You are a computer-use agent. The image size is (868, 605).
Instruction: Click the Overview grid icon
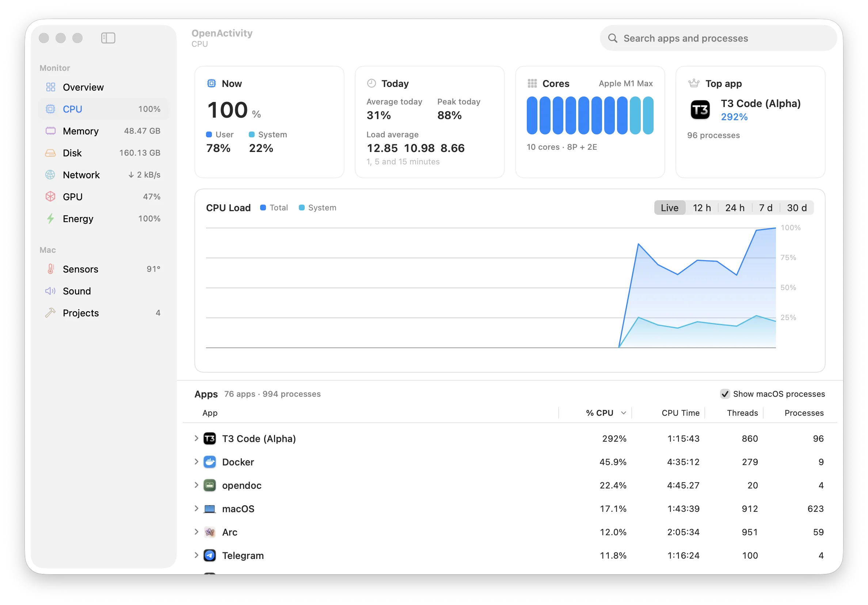point(51,87)
